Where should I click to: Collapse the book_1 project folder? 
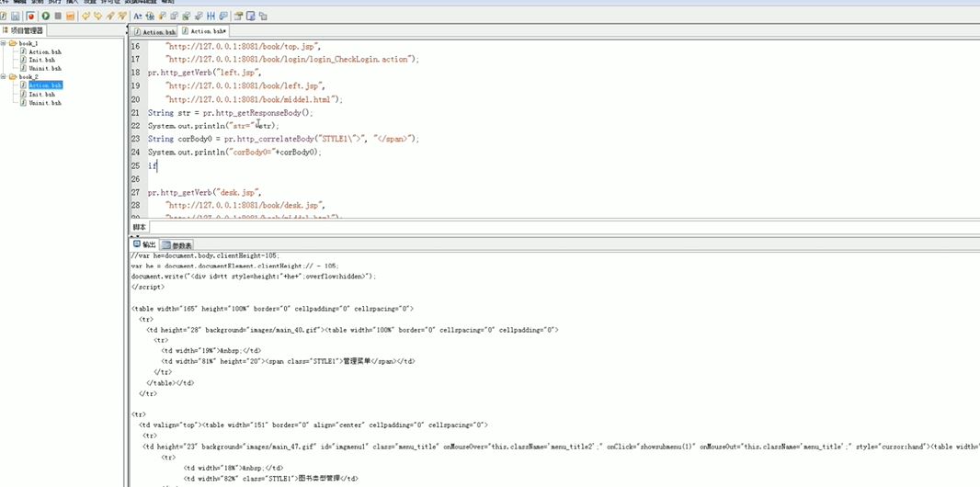point(4,43)
